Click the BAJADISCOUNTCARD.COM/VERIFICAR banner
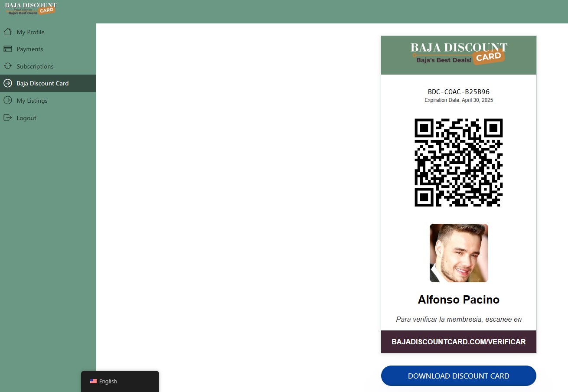This screenshot has width=568, height=392. 459,342
